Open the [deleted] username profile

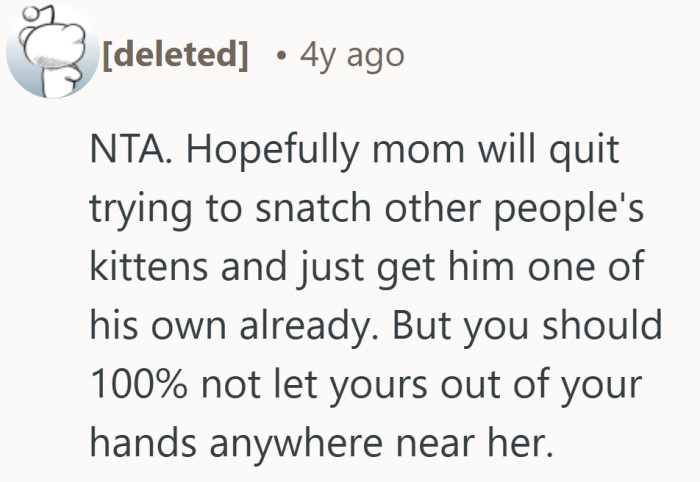[x=174, y=54]
